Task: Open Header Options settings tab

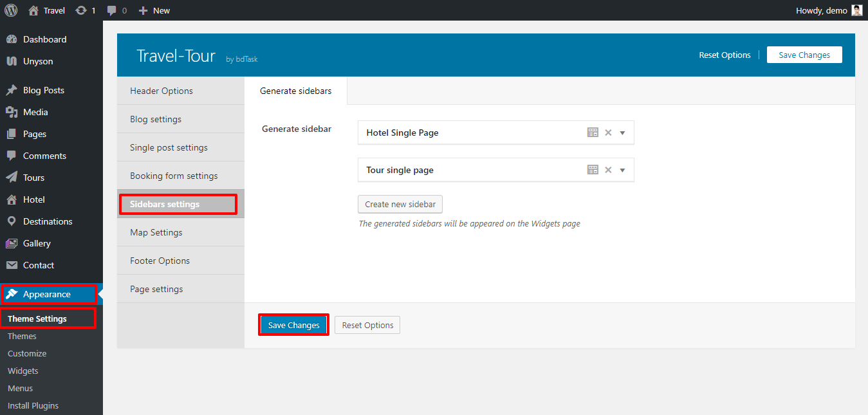Action: (181, 91)
